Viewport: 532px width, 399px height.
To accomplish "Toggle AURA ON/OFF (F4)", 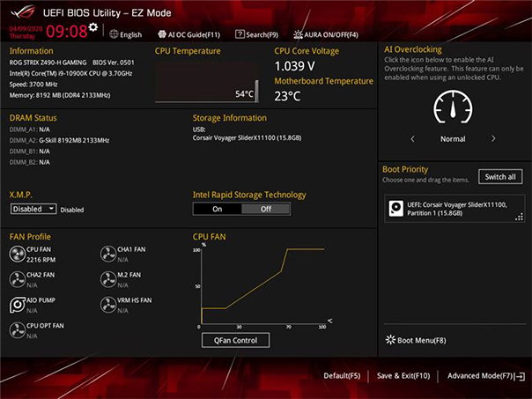I will [326, 34].
